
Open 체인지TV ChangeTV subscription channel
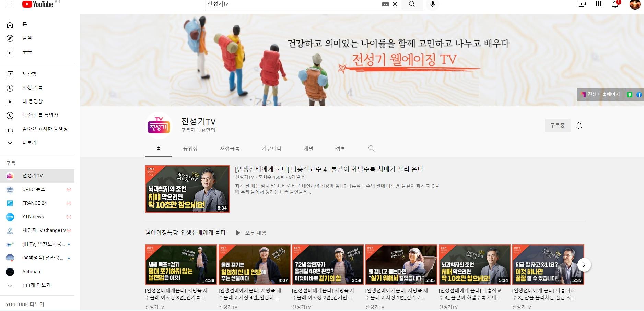pos(37,230)
